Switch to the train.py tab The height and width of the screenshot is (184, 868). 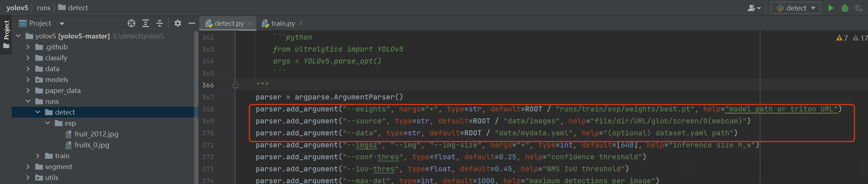pyautogui.click(x=283, y=23)
